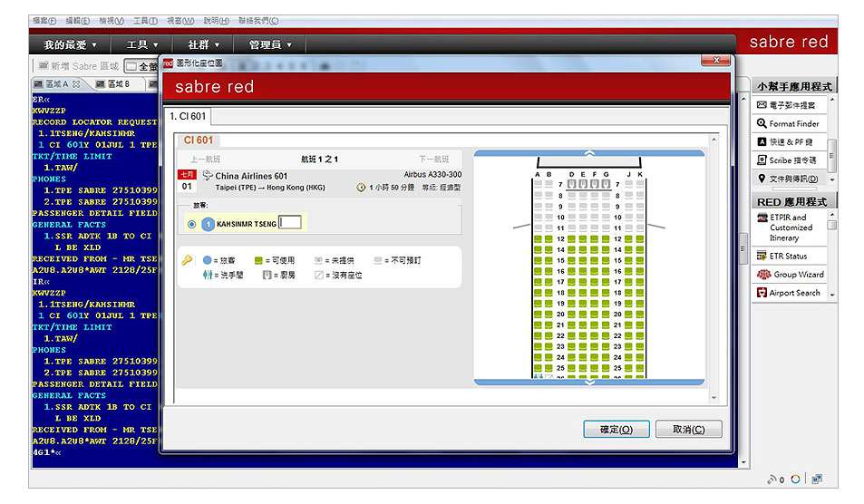864x504 pixels.
Task: Select available seat 12A on seat map
Action: tap(538, 239)
